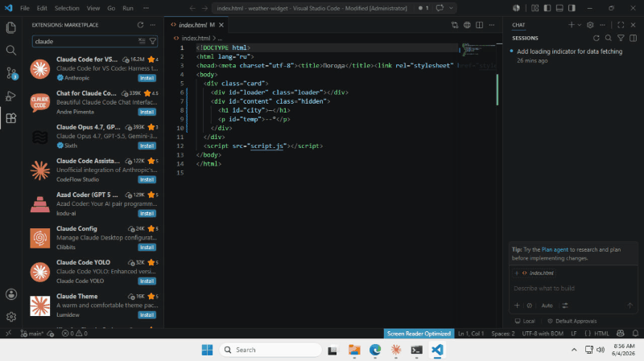The height and width of the screenshot is (361, 644).
Task: Split the editor to the right
Action: pyautogui.click(x=479, y=25)
